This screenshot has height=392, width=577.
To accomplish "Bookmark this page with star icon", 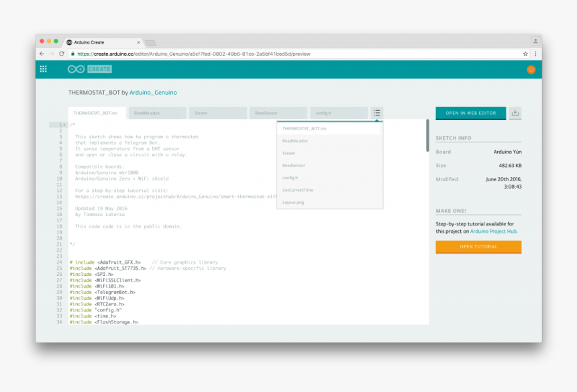I will click(x=525, y=54).
